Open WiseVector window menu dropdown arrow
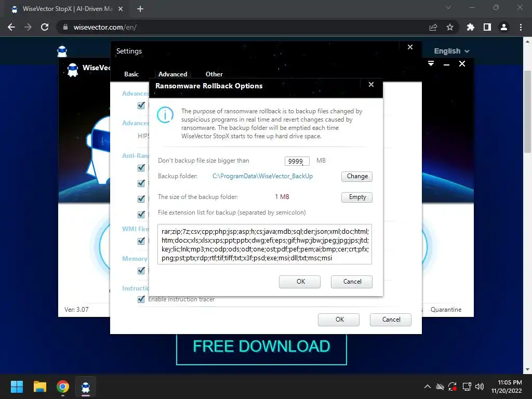 [431, 64]
